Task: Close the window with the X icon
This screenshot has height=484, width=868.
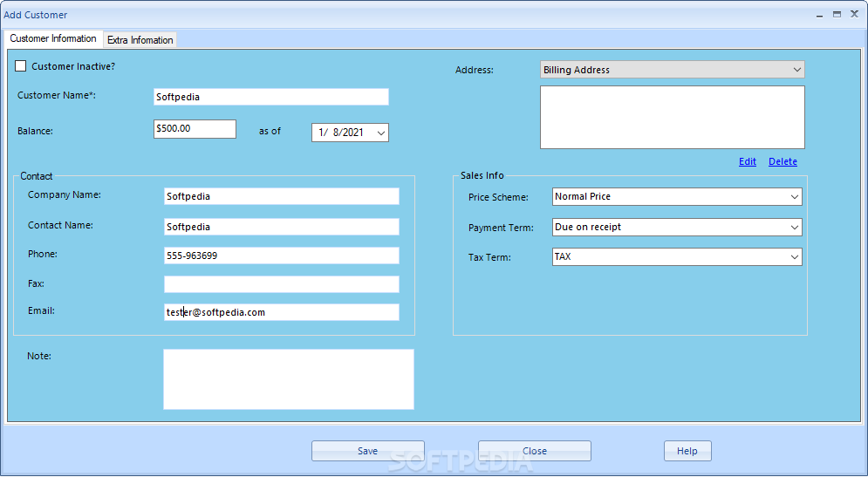Action: tap(854, 14)
